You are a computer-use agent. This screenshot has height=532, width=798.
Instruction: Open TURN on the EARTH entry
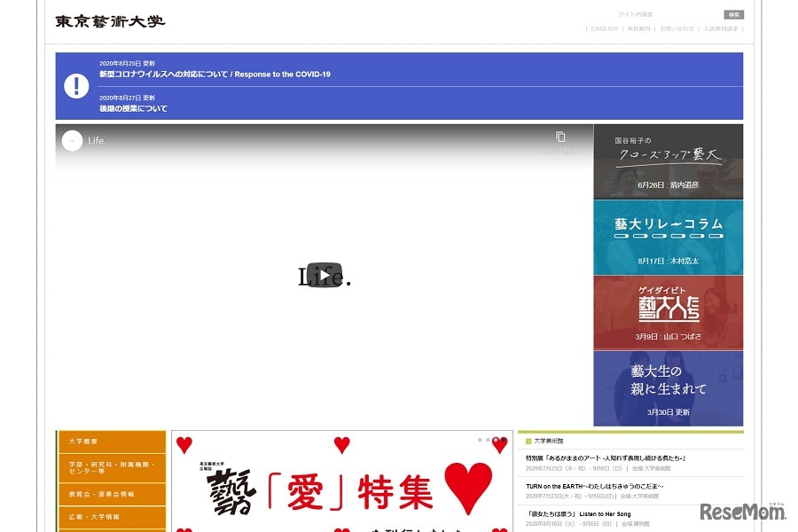594,486
